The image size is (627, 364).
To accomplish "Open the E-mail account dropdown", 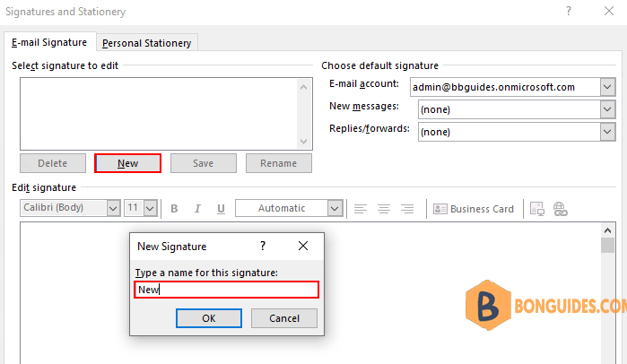I will click(x=607, y=87).
